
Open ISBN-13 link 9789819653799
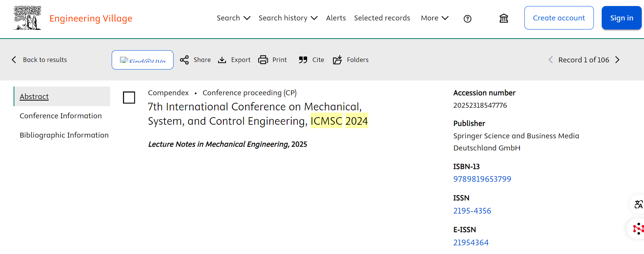[482, 179]
